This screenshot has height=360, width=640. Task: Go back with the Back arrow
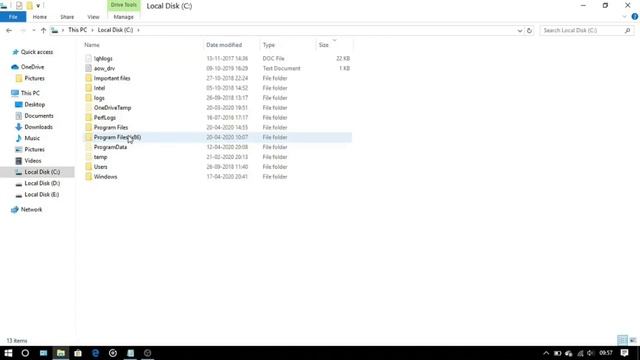(9, 30)
